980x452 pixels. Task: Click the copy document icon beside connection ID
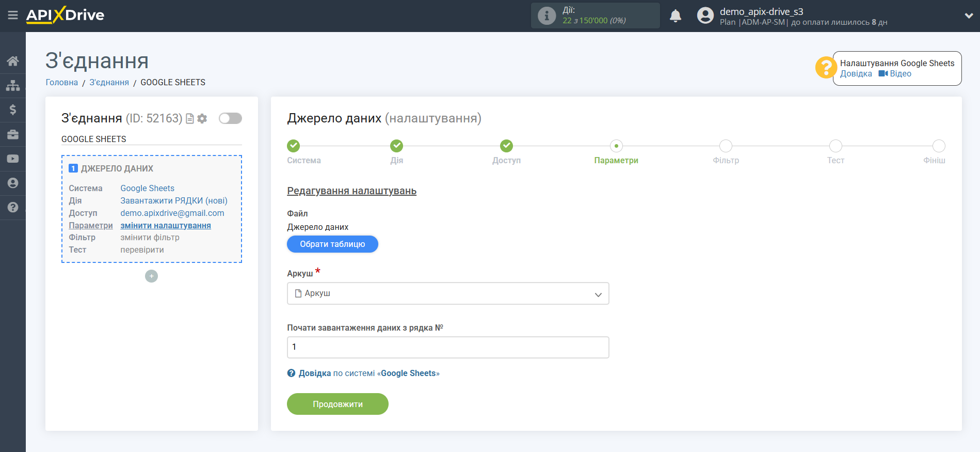click(190, 119)
